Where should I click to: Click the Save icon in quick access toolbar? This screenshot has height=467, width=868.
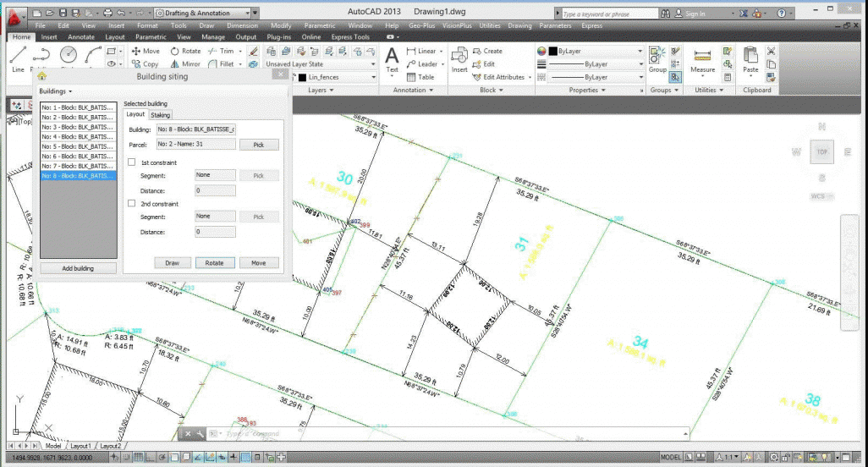click(63, 13)
